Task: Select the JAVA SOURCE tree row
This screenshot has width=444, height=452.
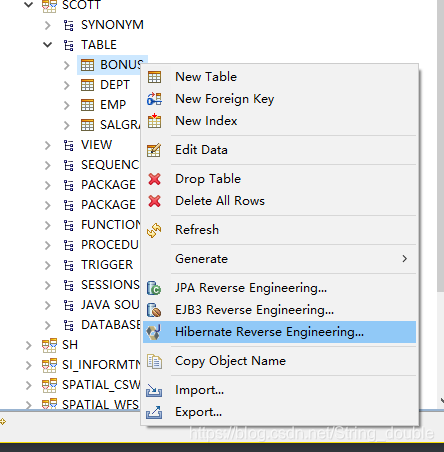Action: (x=110, y=305)
